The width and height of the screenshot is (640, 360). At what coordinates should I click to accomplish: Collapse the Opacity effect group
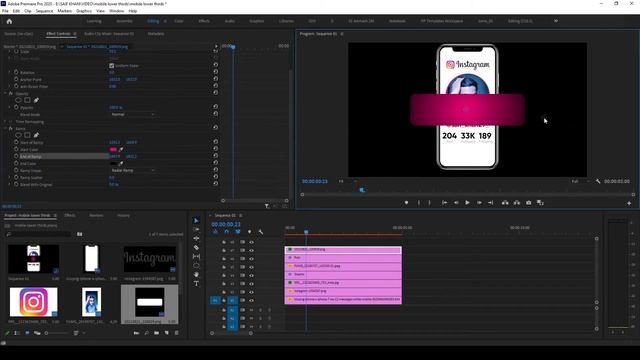5,93
